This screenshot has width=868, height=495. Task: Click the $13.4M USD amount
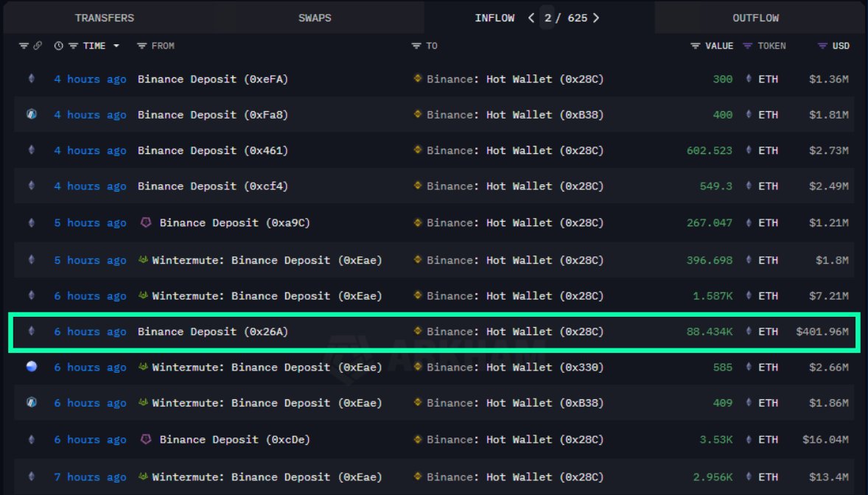click(829, 477)
